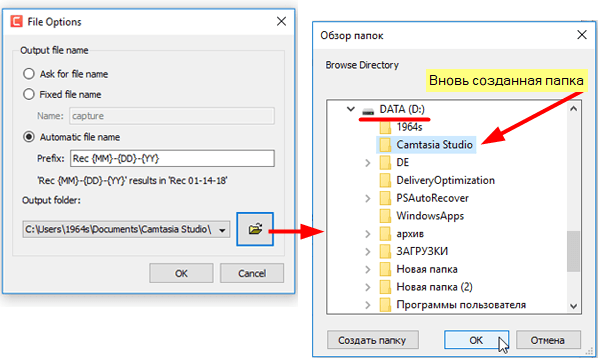This screenshot has height=361, width=600.
Task: Click the folder tree scrollbar down arrow
Action: pyautogui.click(x=573, y=306)
